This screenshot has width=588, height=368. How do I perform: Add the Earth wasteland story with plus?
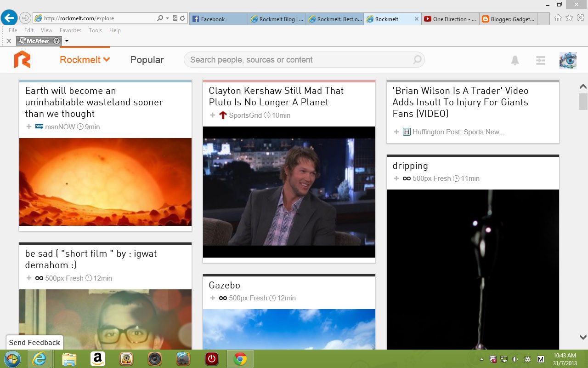pos(29,126)
